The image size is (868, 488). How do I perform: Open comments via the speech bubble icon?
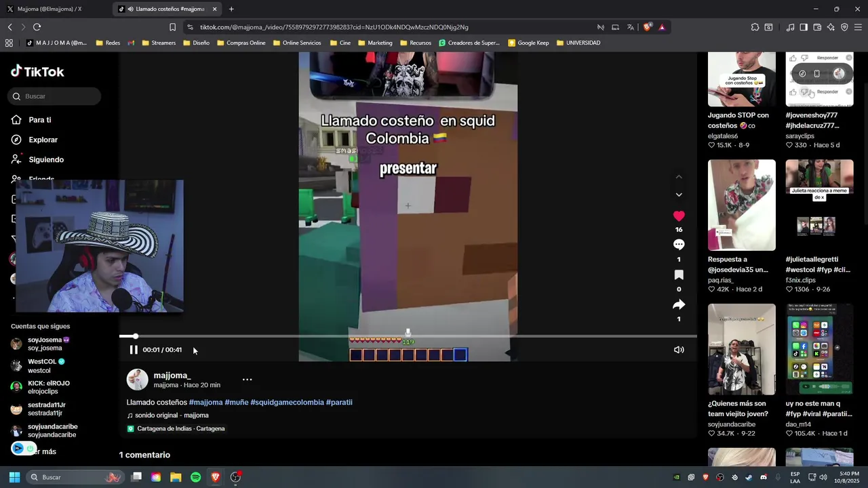coord(679,245)
